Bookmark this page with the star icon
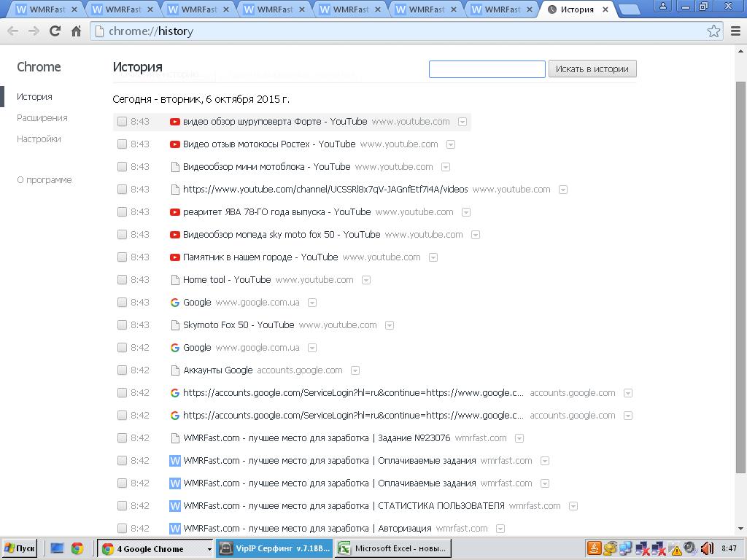747x560 pixels. point(713,31)
